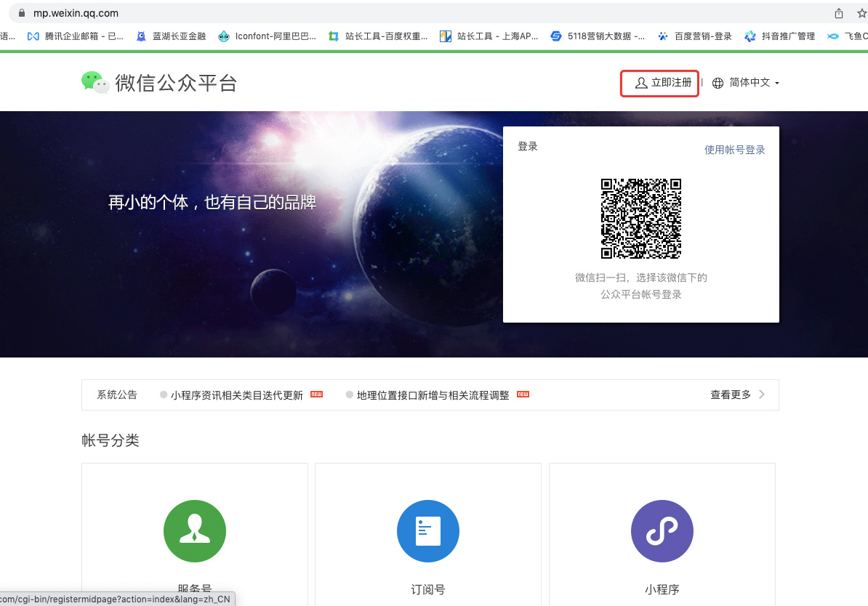Open Iconfont-阿里巴巴 bookmark
The width and height of the screenshot is (868, 606).
coord(268,36)
